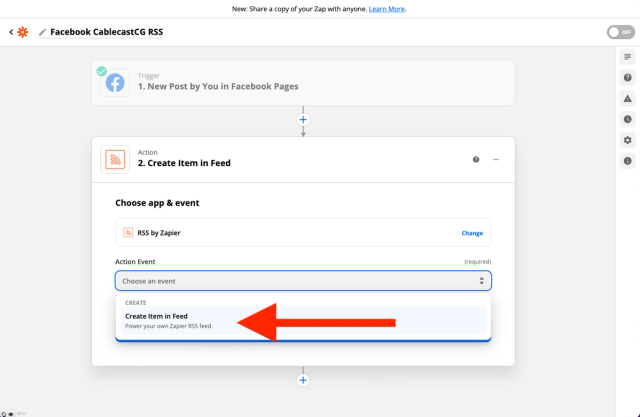
Task: Click the Action Event label
Action: (x=135, y=262)
